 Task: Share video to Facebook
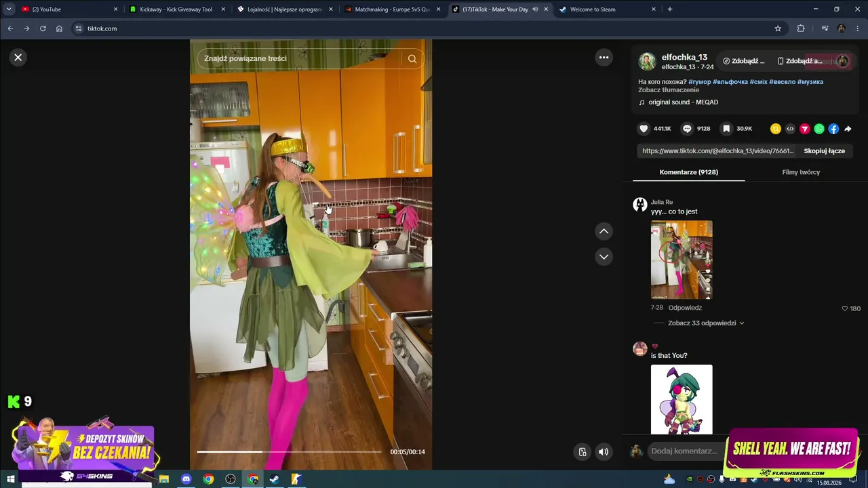coord(833,129)
